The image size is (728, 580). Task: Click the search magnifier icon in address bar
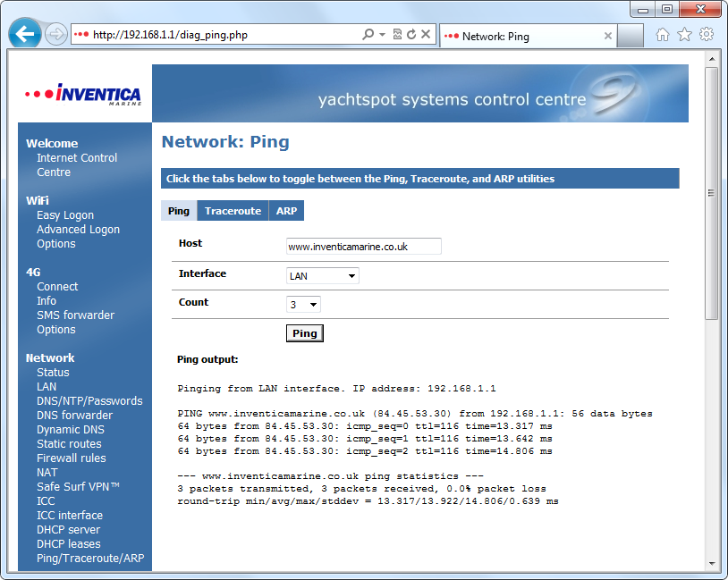pos(368,34)
